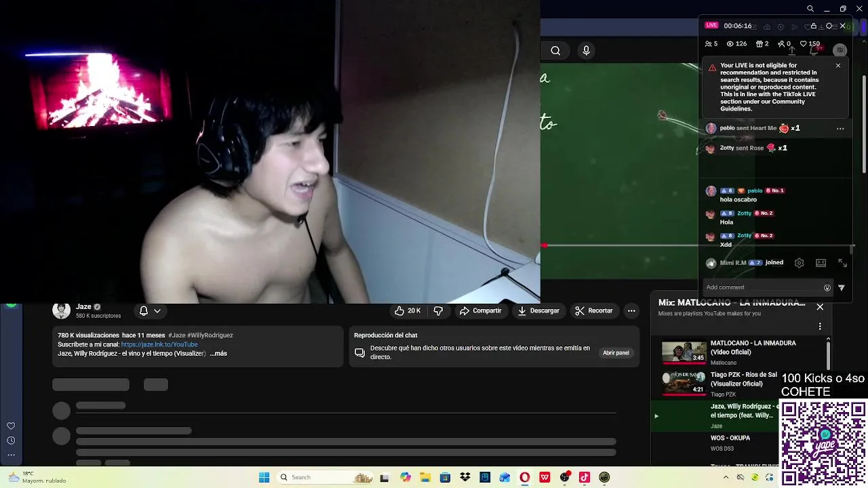868x488 pixels.
Task: Click the Recortar clip button
Action: point(593,310)
